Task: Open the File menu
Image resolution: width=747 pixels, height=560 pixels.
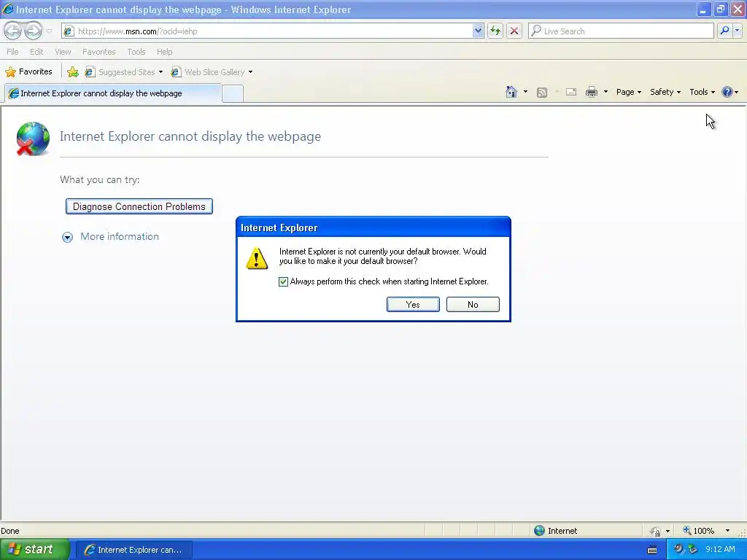Action: point(13,52)
